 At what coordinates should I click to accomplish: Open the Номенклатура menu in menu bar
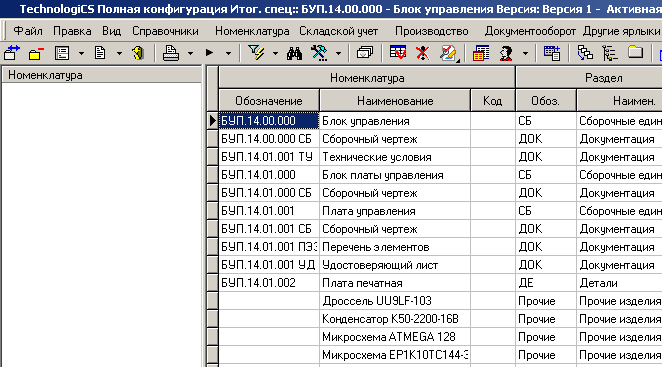click(252, 31)
